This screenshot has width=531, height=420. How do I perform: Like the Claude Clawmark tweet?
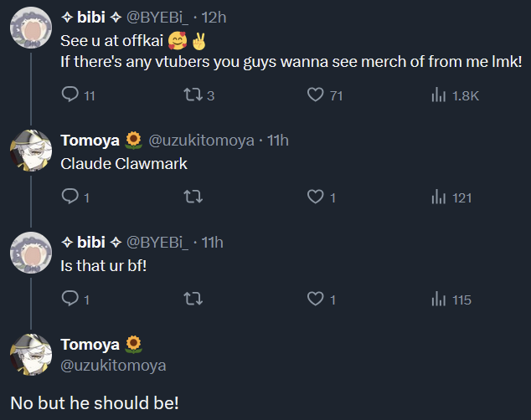[315, 197]
